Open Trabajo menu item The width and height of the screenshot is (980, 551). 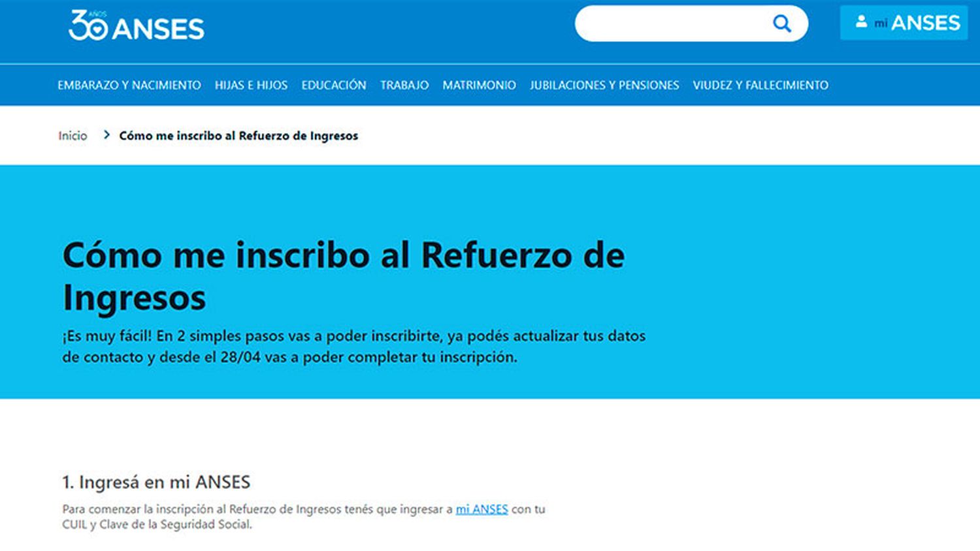[x=404, y=85]
